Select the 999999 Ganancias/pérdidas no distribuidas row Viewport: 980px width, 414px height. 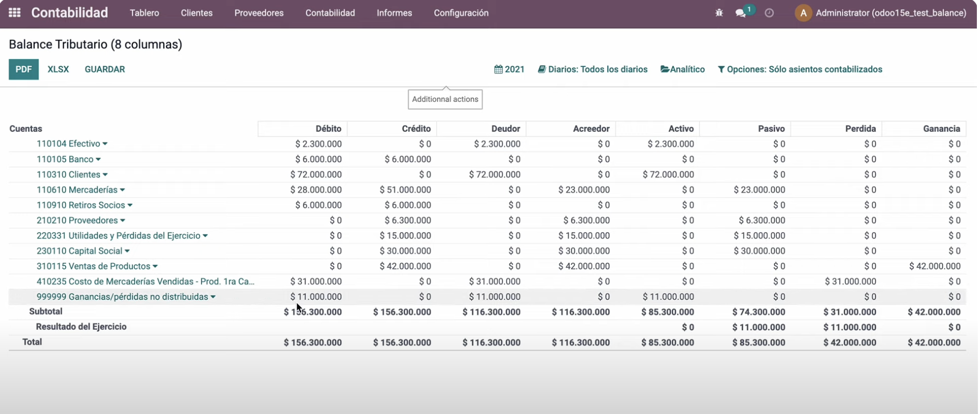(122, 297)
